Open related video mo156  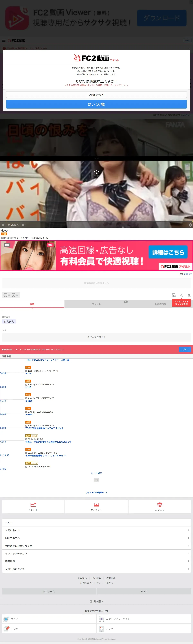pos(29,401)
